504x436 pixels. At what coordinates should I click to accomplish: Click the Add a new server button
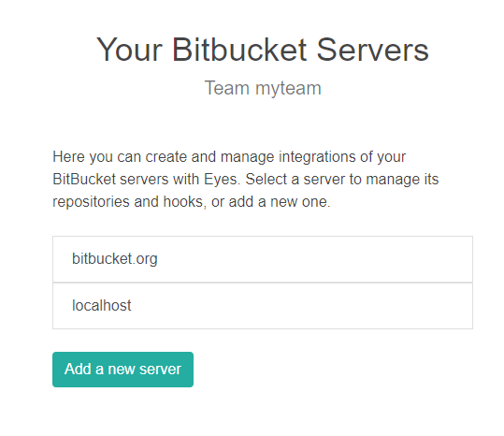point(122,370)
